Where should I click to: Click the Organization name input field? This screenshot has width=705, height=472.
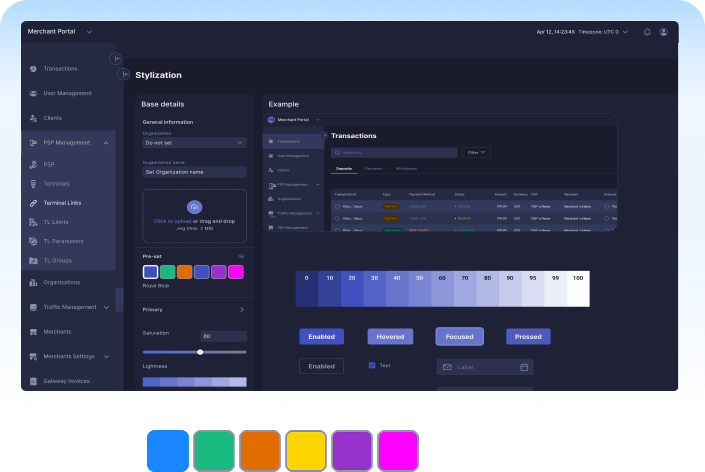[x=194, y=172]
